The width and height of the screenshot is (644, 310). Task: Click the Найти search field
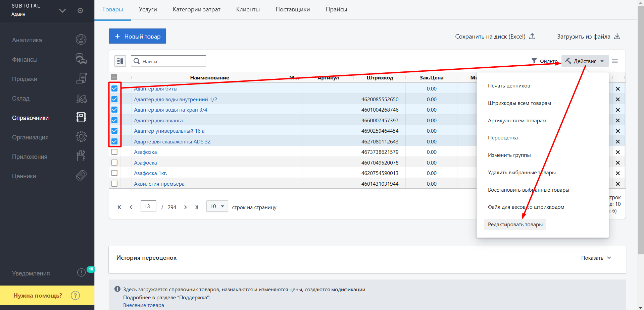pyautogui.click(x=168, y=61)
